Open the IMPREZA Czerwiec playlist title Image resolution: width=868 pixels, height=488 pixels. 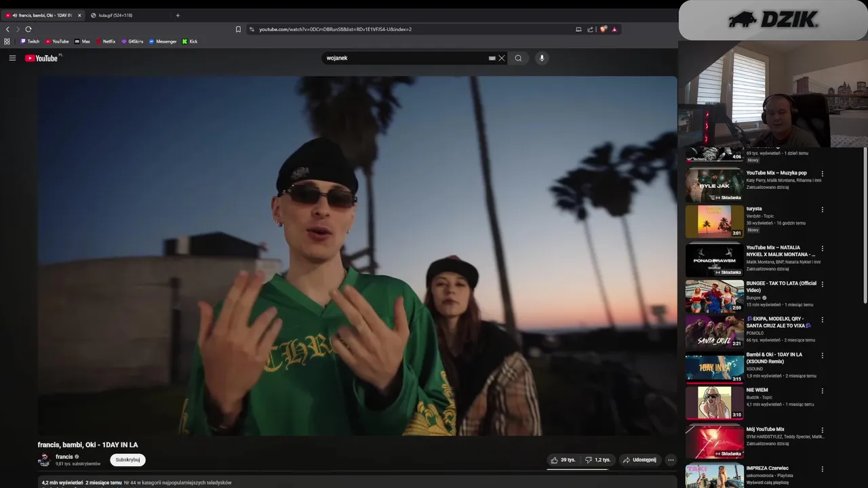(767, 468)
